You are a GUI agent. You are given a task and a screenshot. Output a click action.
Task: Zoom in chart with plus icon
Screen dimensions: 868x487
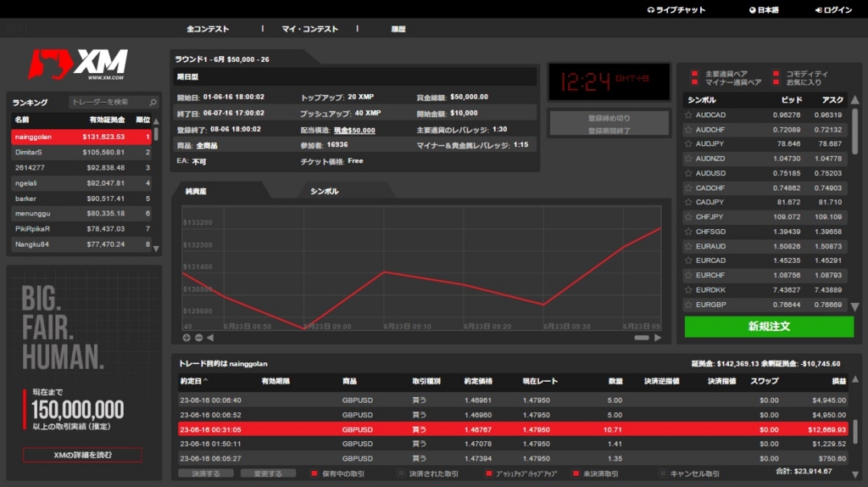click(x=186, y=338)
